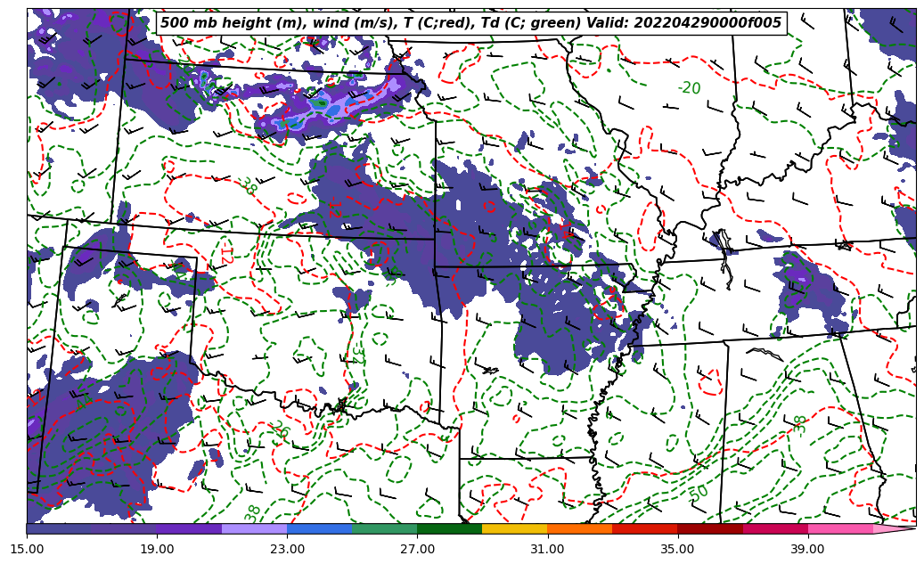Click the 31.00 colorbar tick label
Viewport: 924px width, 564px height.
[x=547, y=549]
